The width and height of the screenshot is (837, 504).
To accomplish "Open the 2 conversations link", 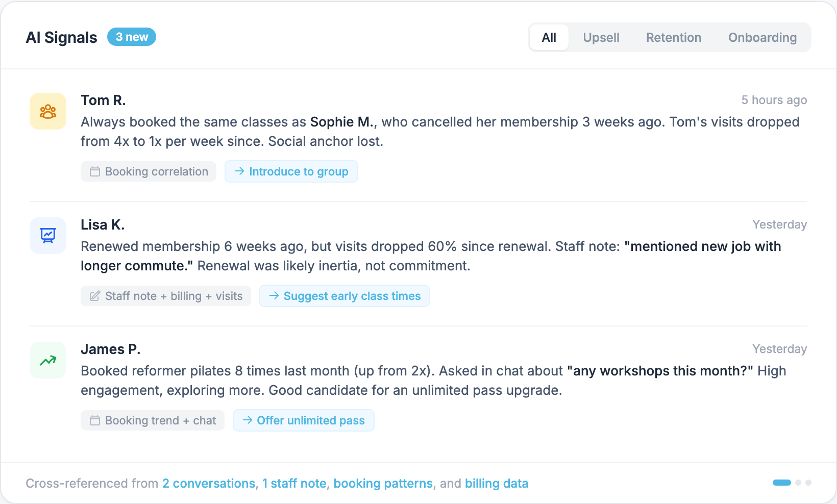I will (208, 484).
